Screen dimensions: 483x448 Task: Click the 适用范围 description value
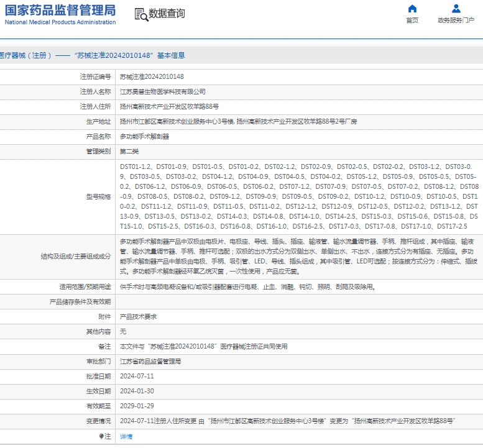click(x=247, y=287)
